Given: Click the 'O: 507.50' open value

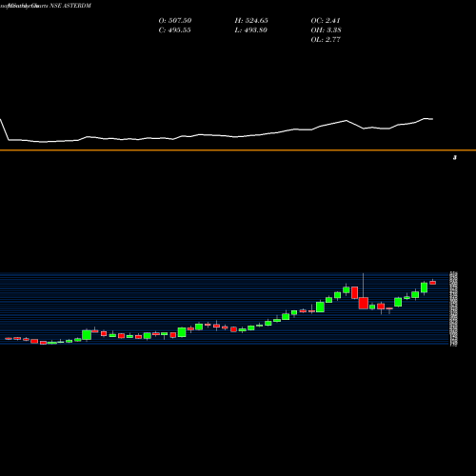Looking at the screenshot, I should (175, 21).
